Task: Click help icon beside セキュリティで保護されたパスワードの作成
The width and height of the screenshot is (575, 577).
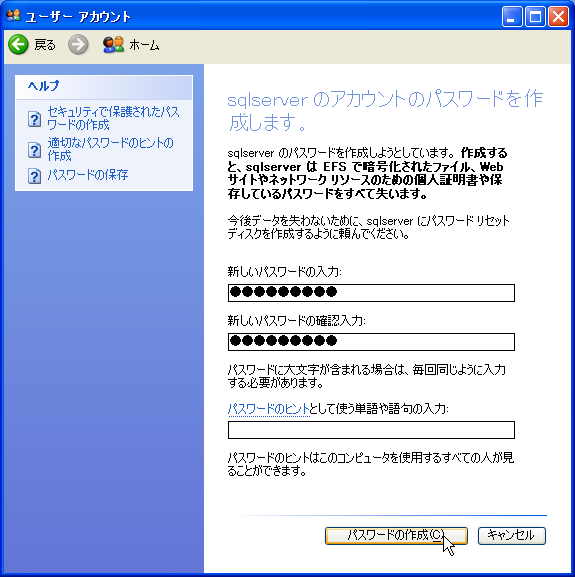Action: (34, 119)
